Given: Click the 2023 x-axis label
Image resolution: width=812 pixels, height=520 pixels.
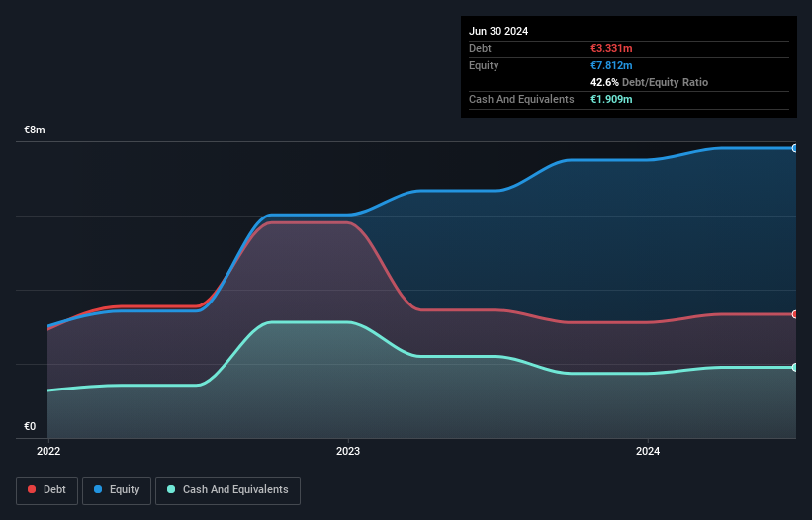Looking at the screenshot, I should coord(348,451).
